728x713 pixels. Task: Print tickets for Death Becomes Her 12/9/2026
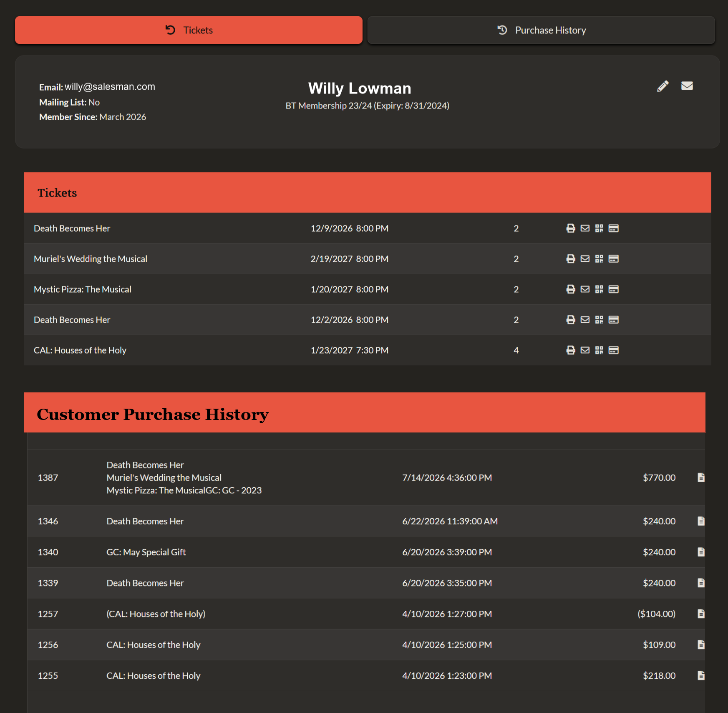[571, 228]
